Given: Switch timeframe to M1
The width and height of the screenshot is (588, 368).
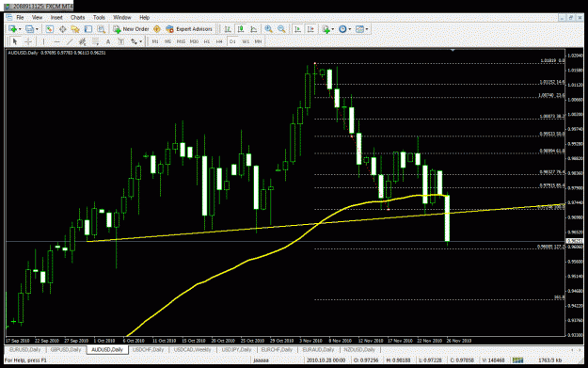Looking at the screenshot, I should point(155,41).
